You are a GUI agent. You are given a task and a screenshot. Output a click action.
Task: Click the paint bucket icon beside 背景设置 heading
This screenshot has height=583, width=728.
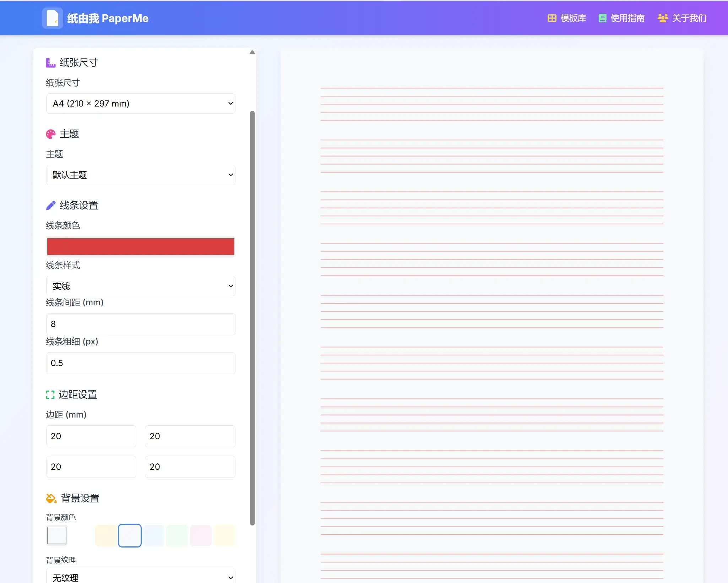point(50,498)
